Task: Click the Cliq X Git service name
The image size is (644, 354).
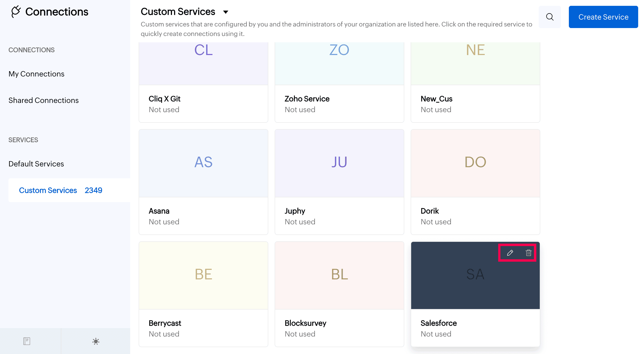Action: coord(164,99)
